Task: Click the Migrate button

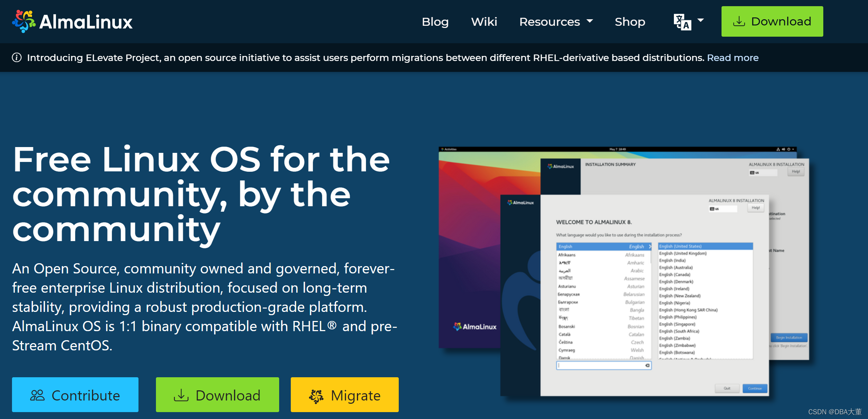Action: pyautogui.click(x=345, y=395)
